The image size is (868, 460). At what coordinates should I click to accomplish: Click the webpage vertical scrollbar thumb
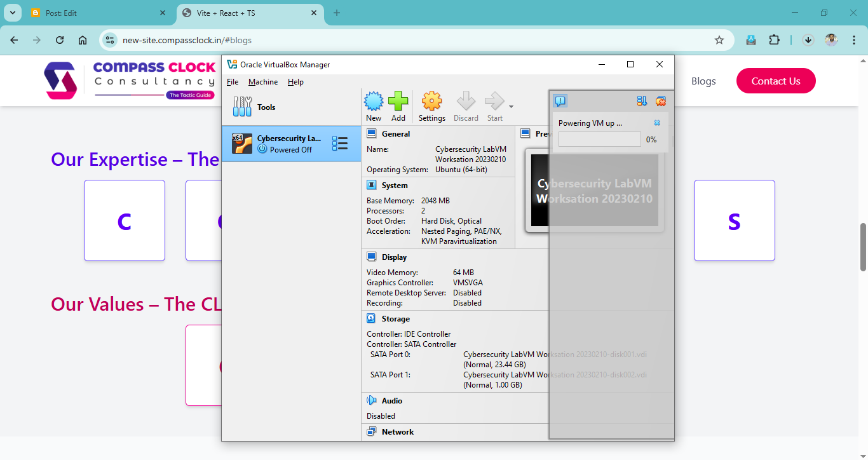863,247
